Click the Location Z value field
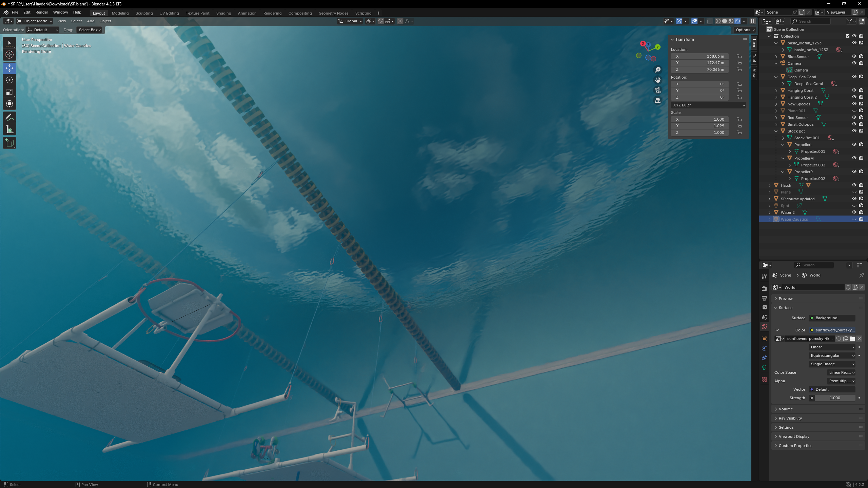Image resolution: width=868 pixels, height=488 pixels. click(x=700, y=69)
